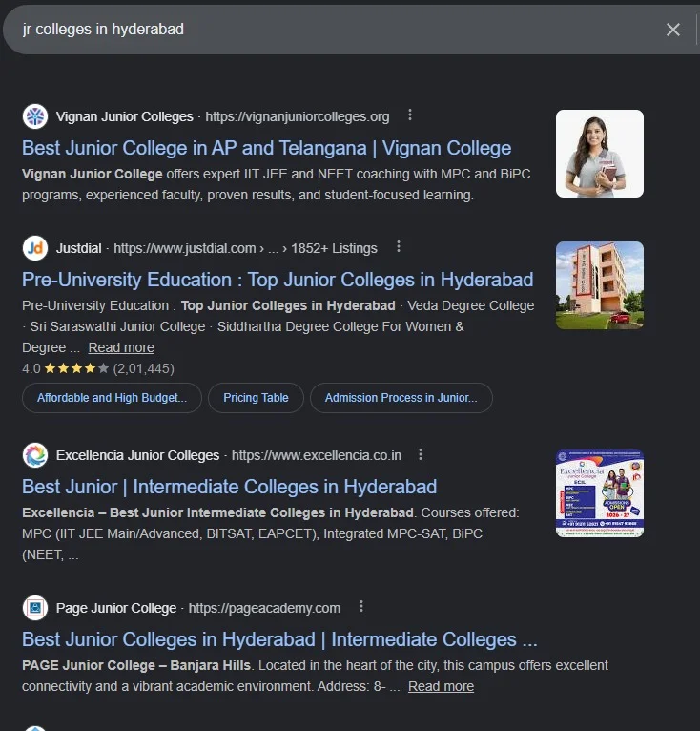Select the 'Admission Process in Junior...' chip
Viewport: 700px width, 731px height.
tap(401, 398)
